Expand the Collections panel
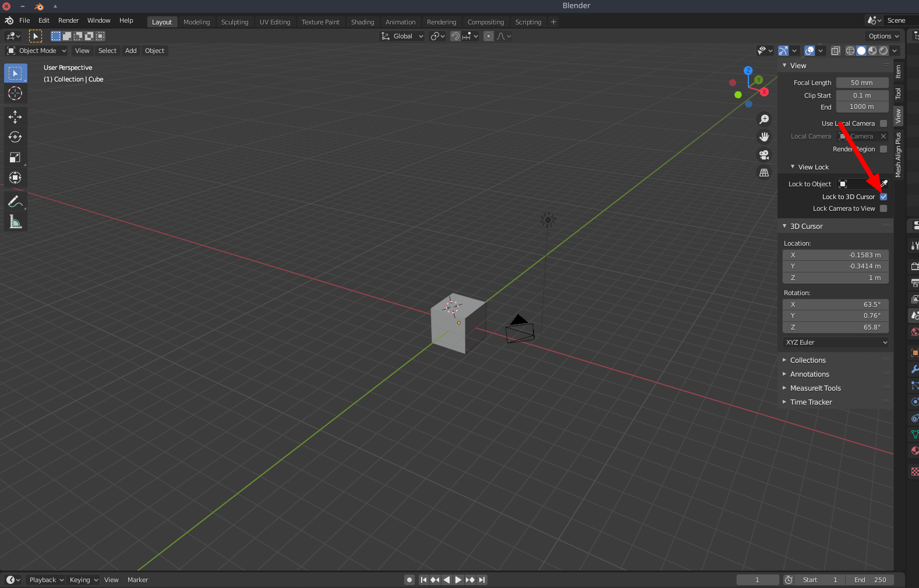Screen dimensions: 919x588 pos(784,360)
